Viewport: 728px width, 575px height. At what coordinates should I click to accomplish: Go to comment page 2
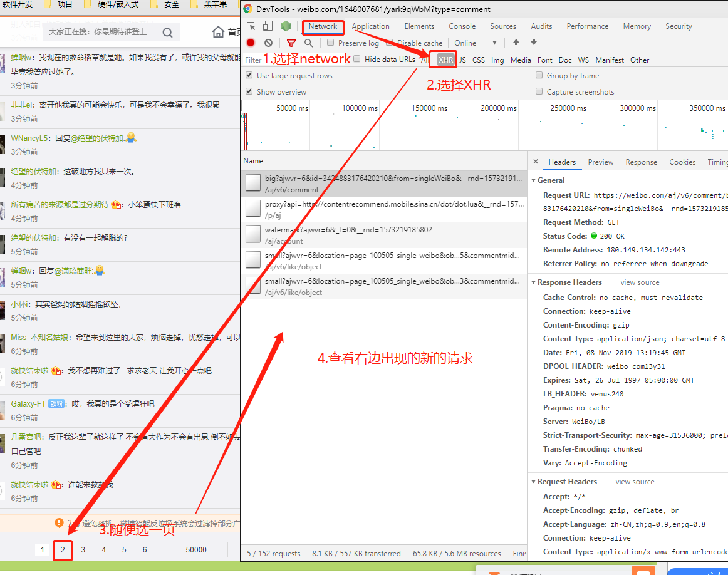[63, 550]
